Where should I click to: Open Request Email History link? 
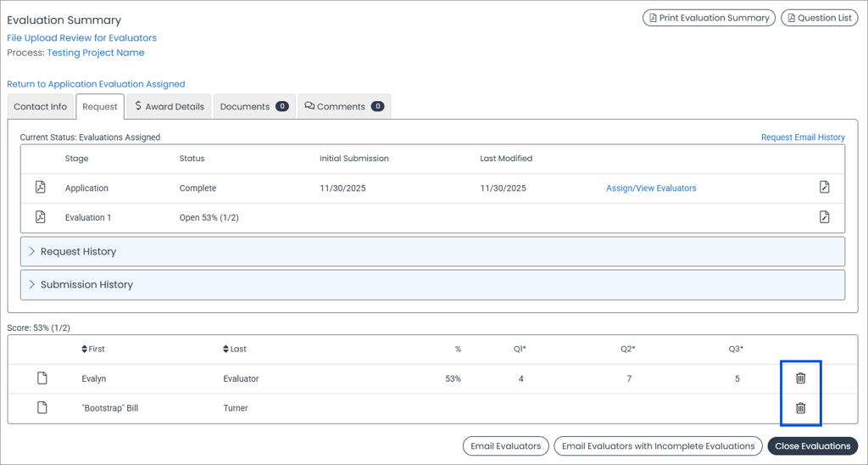(x=803, y=137)
